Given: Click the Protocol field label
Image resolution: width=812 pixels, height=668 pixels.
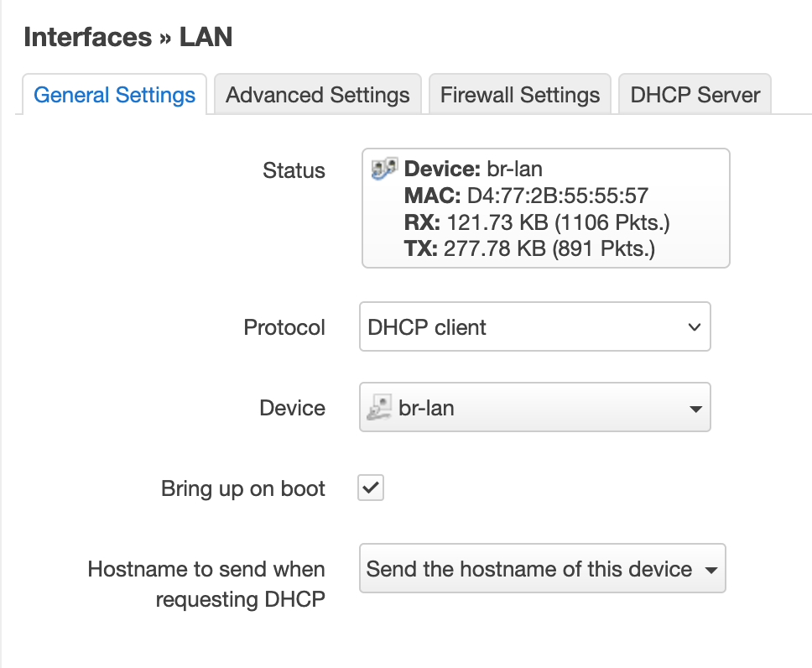Looking at the screenshot, I should 284,327.
